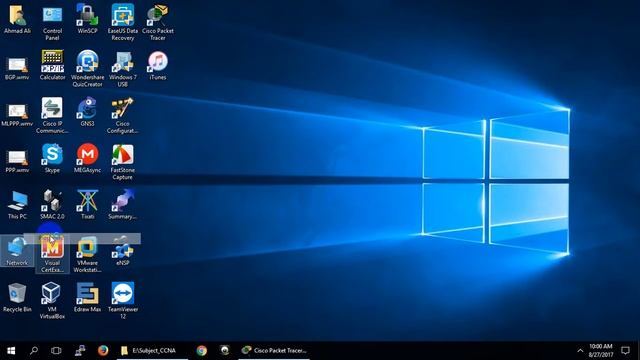The image size is (640, 360).
Task: Select the Windows 7 USB tool icon
Action: 122,69
